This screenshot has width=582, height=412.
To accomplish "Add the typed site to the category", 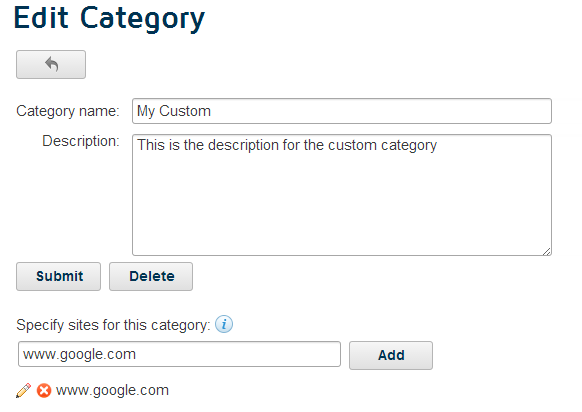I will point(391,355).
